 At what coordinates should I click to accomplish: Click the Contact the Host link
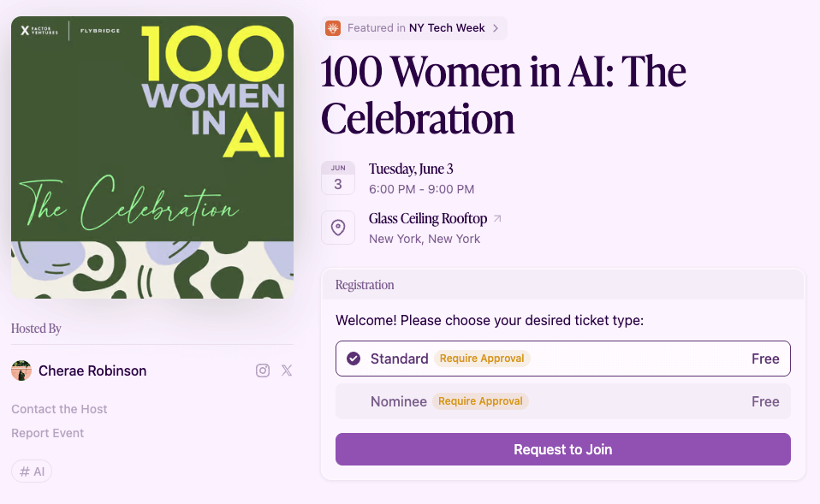59,409
